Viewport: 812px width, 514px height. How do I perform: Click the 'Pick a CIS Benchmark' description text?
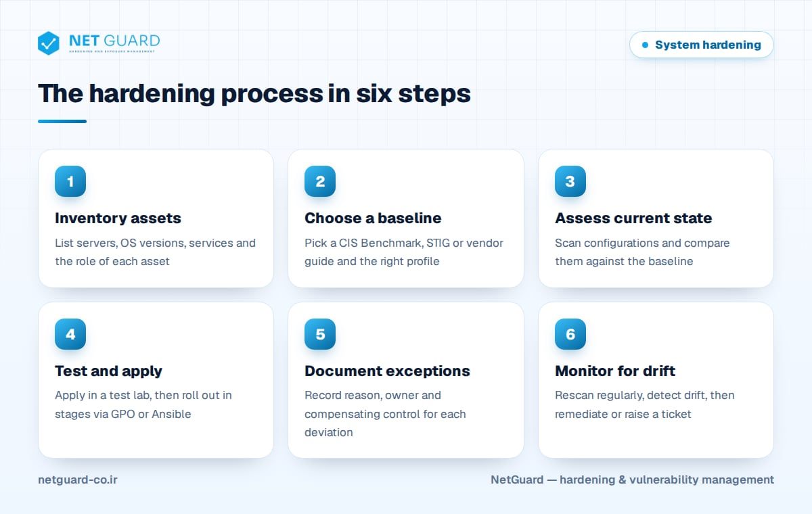click(404, 252)
